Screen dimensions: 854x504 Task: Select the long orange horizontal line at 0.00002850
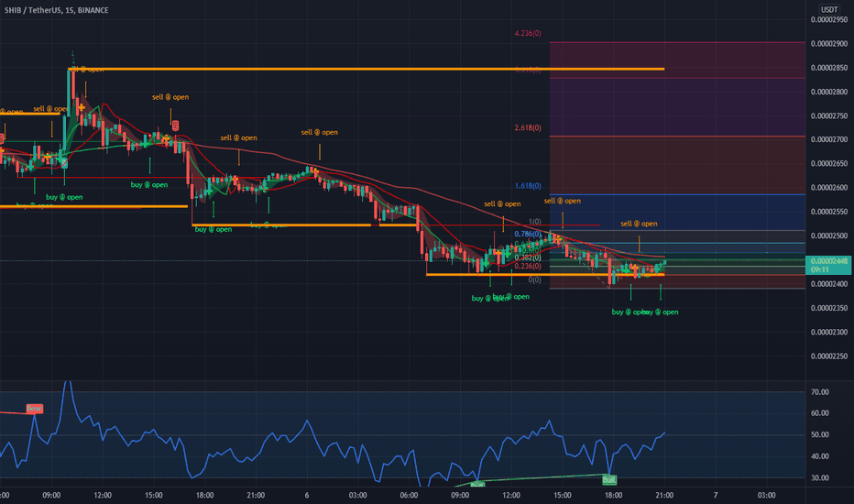366,69
